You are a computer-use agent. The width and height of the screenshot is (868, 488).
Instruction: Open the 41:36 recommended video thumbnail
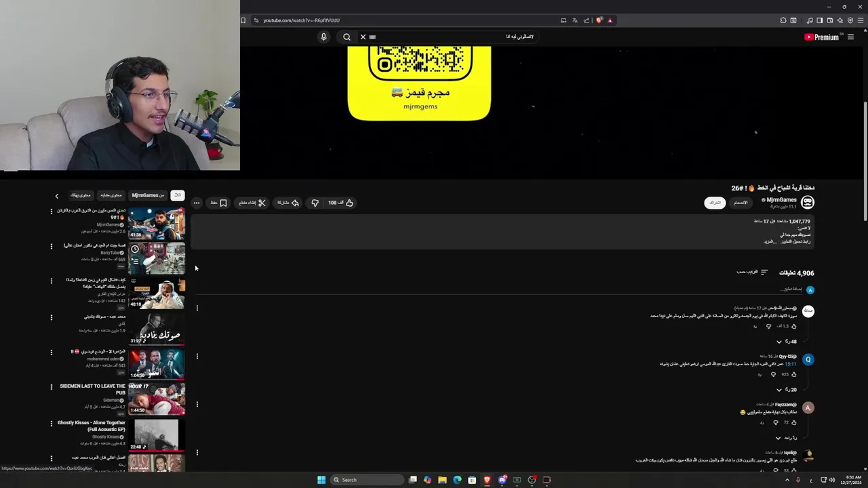click(x=157, y=224)
